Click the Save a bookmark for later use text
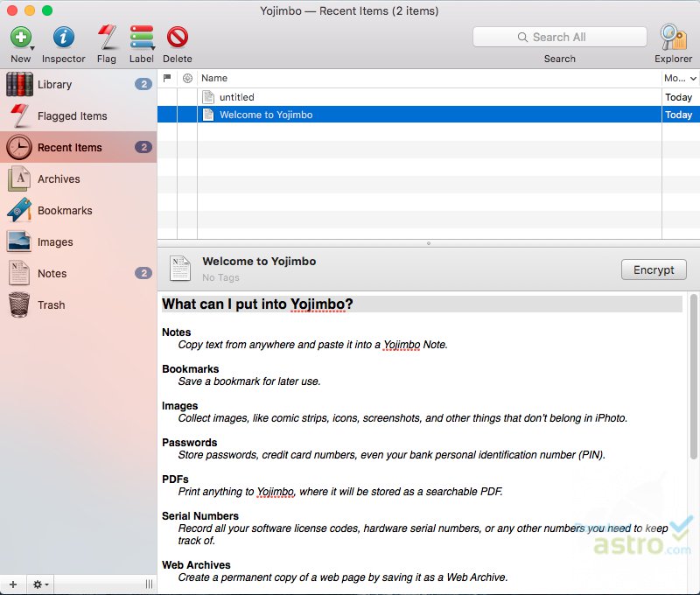700x595 pixels. [x=249, y=381]
